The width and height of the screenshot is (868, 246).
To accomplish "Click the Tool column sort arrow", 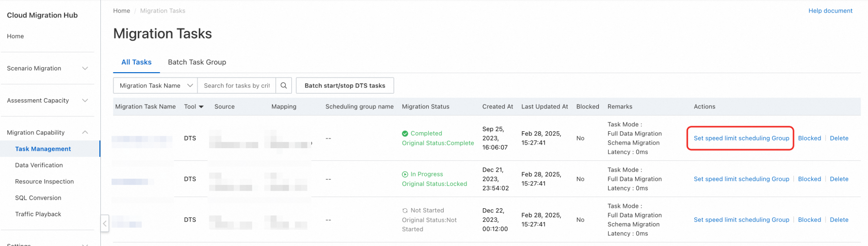I will [201, 107].
